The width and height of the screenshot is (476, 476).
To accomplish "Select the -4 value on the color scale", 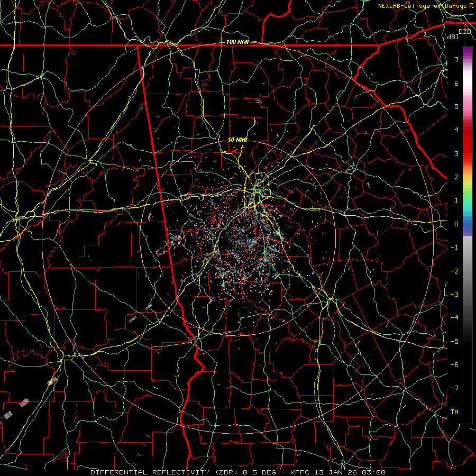I will (x=454, y=318).
